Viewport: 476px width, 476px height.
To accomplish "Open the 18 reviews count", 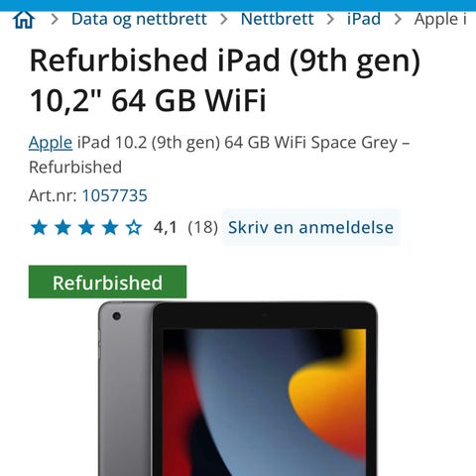I will click(202, 227).
